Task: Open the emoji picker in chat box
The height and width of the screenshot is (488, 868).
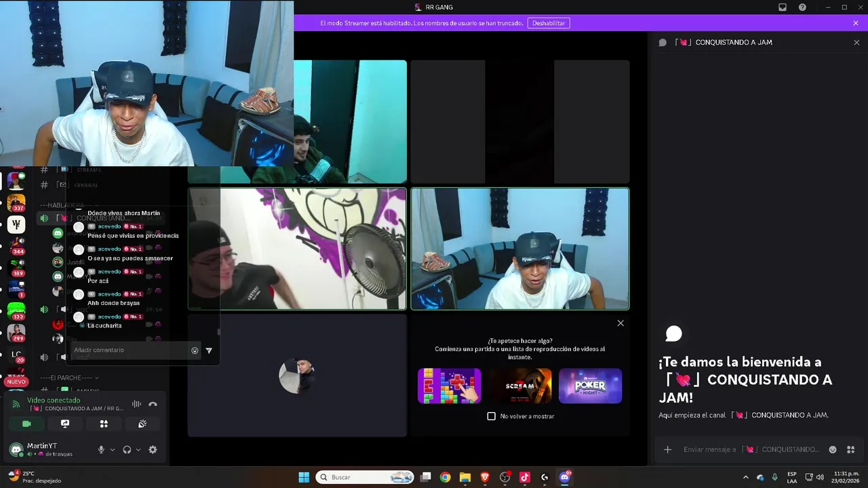Action: pos(833,449)
